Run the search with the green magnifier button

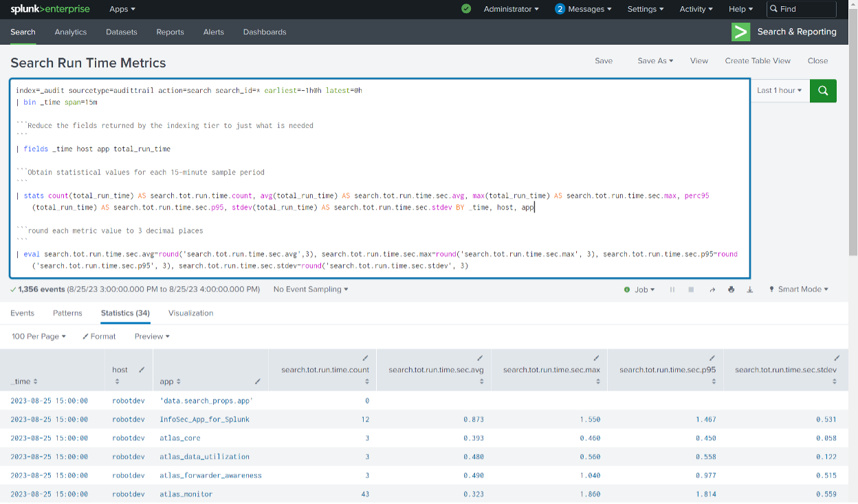pyautogui.click(x=823, y=90)
